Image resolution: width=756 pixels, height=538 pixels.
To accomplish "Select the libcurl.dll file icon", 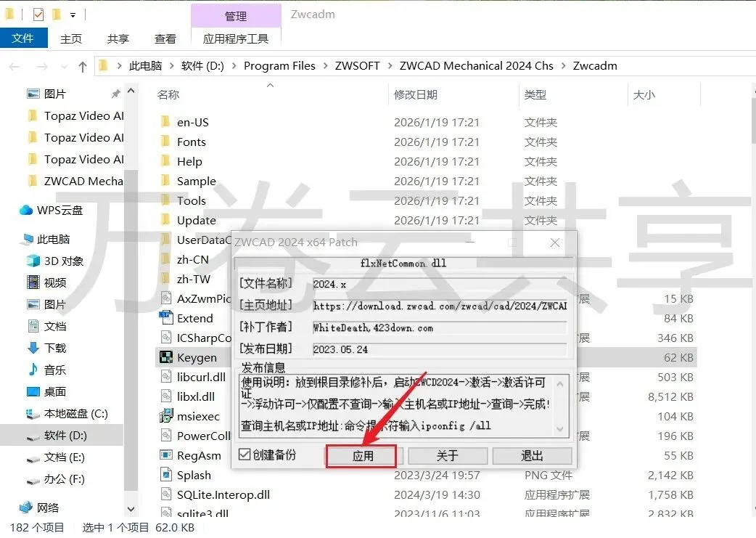I will tap(166, 376).
